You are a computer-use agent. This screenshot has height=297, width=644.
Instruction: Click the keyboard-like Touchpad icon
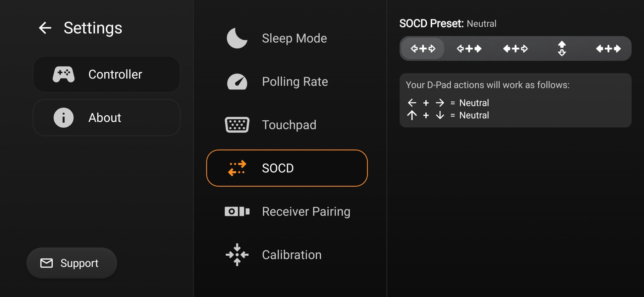tap(237, 125)
